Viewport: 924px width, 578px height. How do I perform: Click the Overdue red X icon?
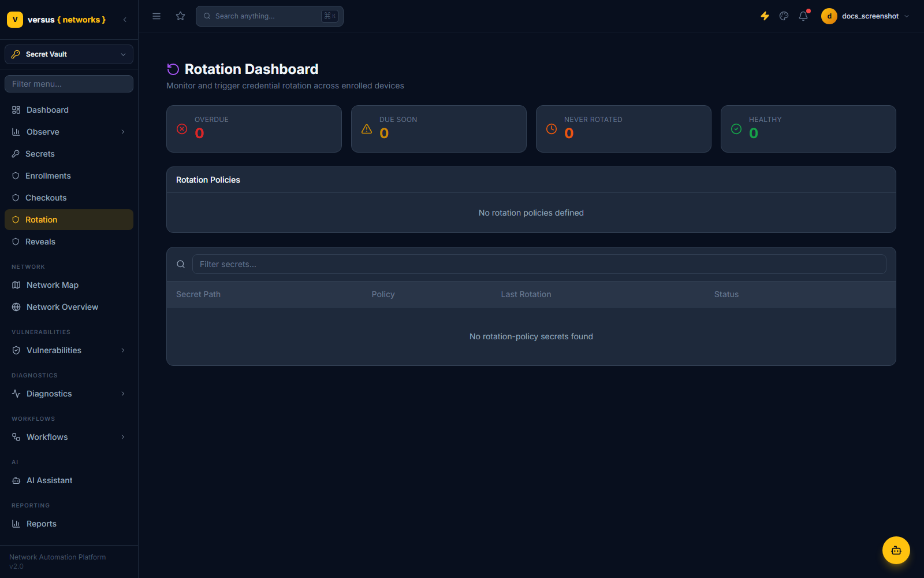tap(182, 129)
